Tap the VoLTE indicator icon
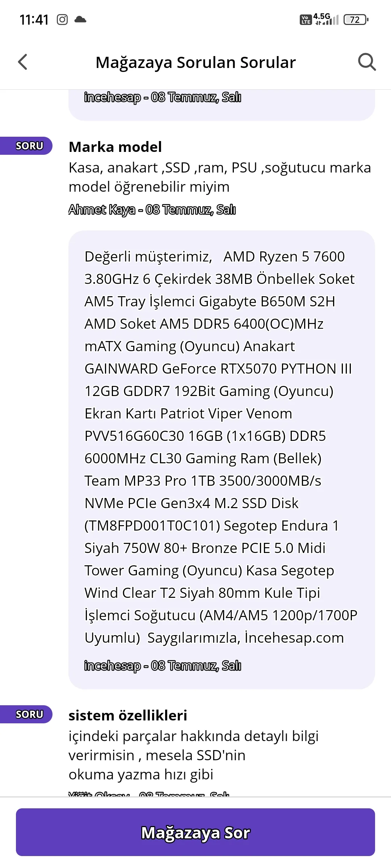391x868 pixels. tap(306, 20)
